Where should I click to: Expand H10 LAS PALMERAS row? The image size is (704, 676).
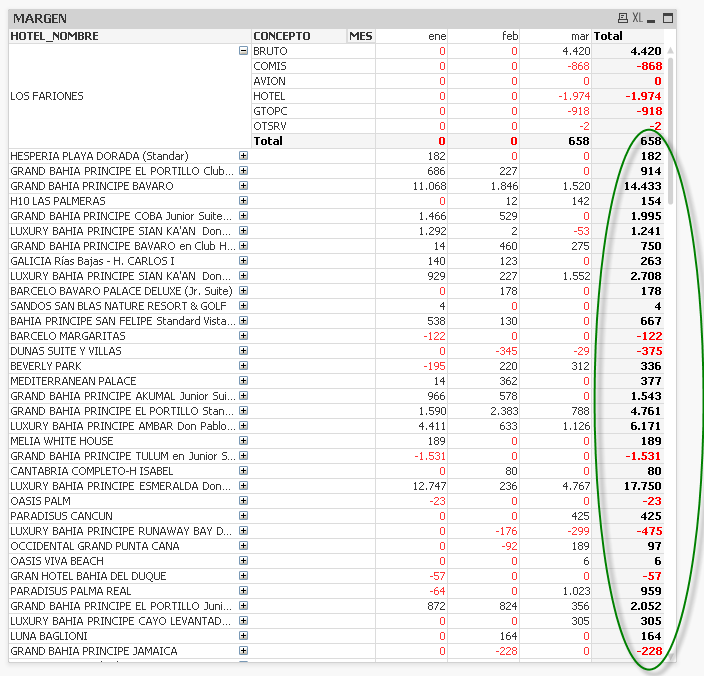[243, 201]
